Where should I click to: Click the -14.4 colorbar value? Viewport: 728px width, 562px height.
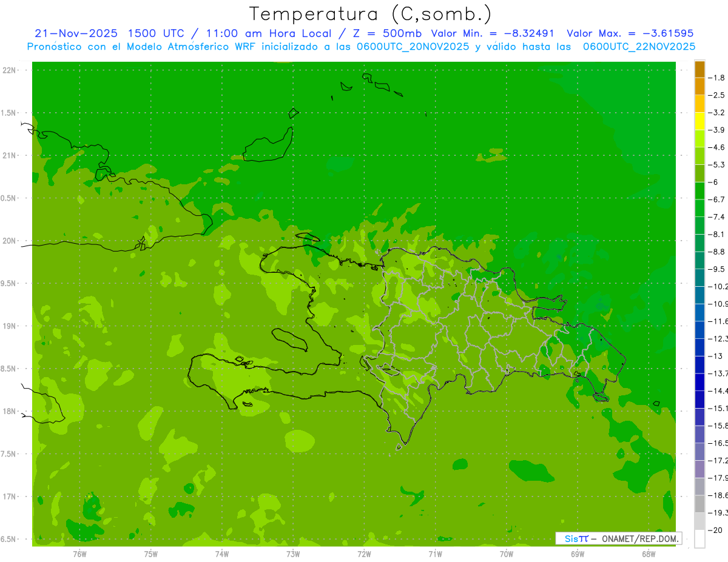pyautogui.click(x=718, y=391)
